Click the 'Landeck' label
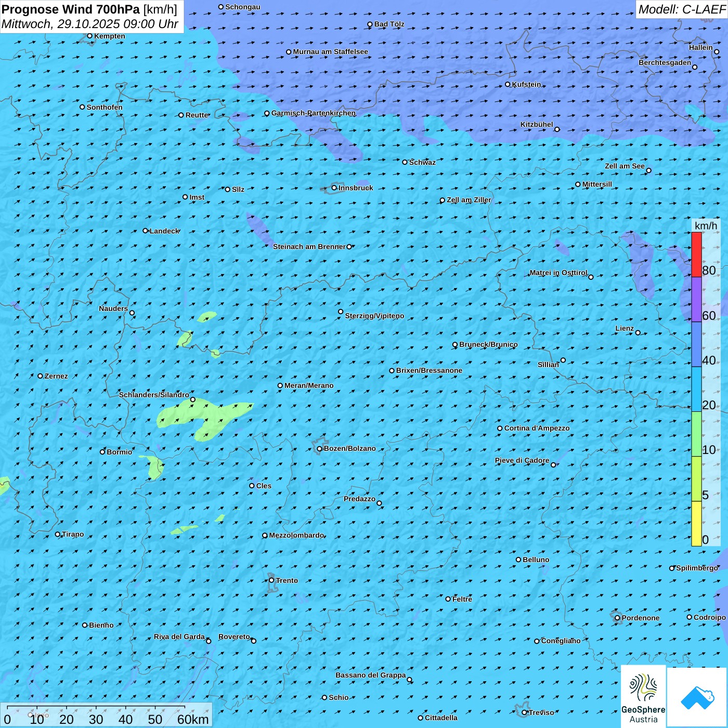Image resolution: width=728 pixels, height=728 pixels. (x=164, y=231)
